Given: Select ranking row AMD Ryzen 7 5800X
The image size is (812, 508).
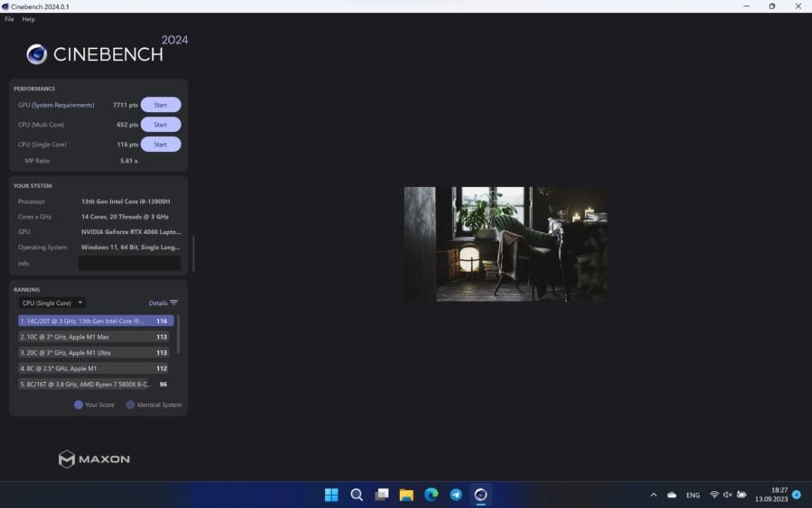Looking at the screenshot, I should click(94, 384).
